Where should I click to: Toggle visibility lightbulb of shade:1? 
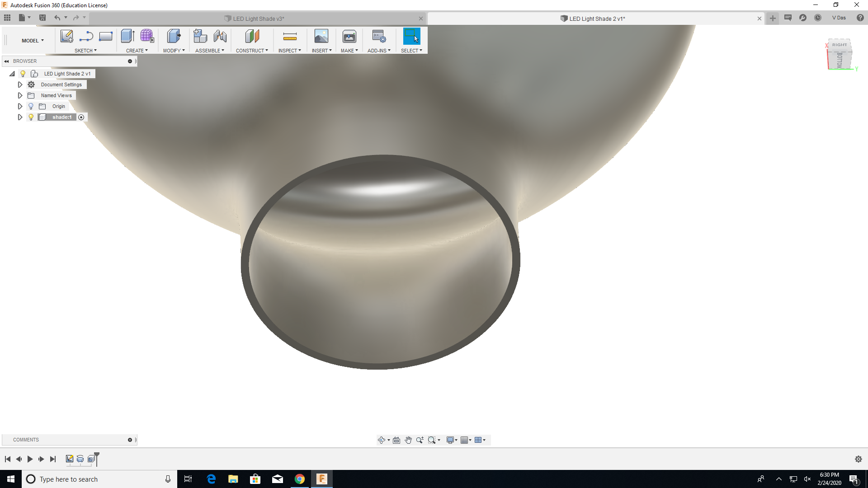31,117
